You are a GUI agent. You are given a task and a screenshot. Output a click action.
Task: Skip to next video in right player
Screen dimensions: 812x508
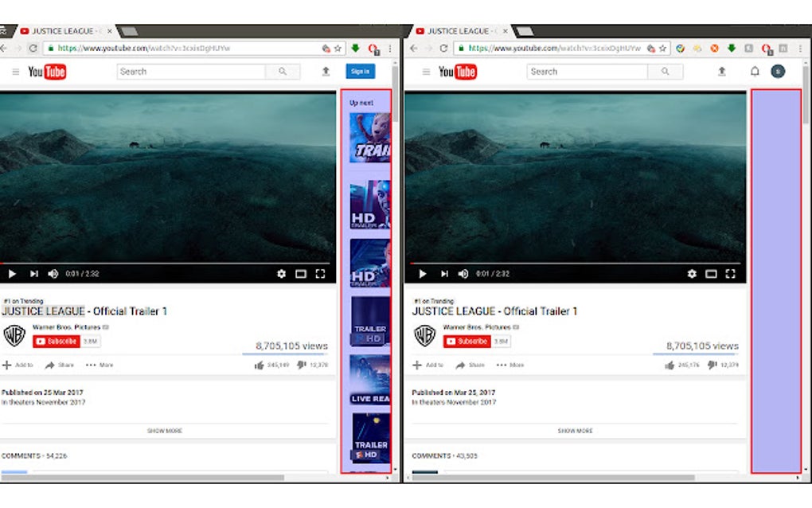444,274
